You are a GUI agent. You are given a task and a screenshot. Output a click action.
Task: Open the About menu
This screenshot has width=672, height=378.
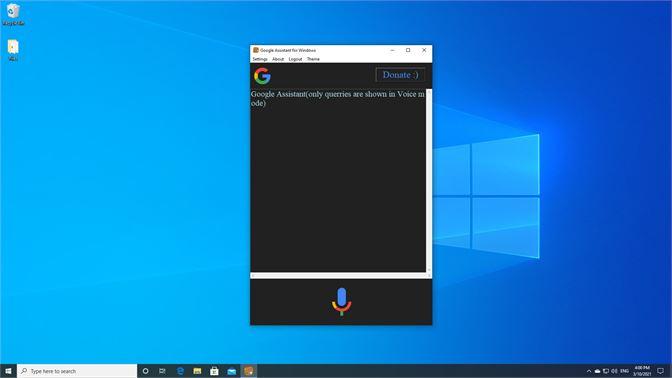tap(278, 59)
